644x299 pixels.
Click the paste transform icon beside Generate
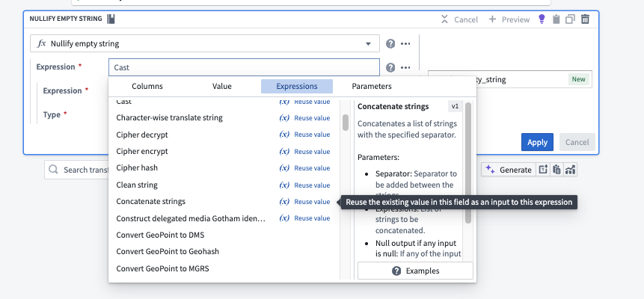556,170
